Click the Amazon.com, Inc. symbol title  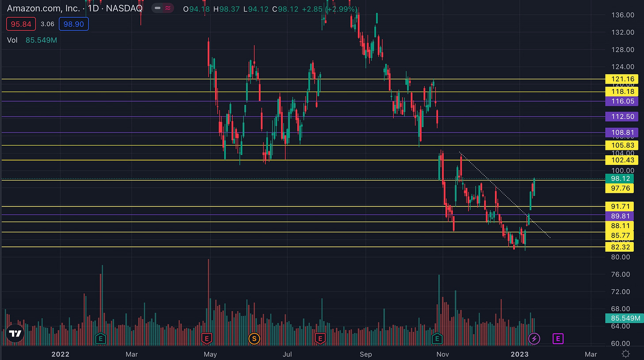point(44,8)
